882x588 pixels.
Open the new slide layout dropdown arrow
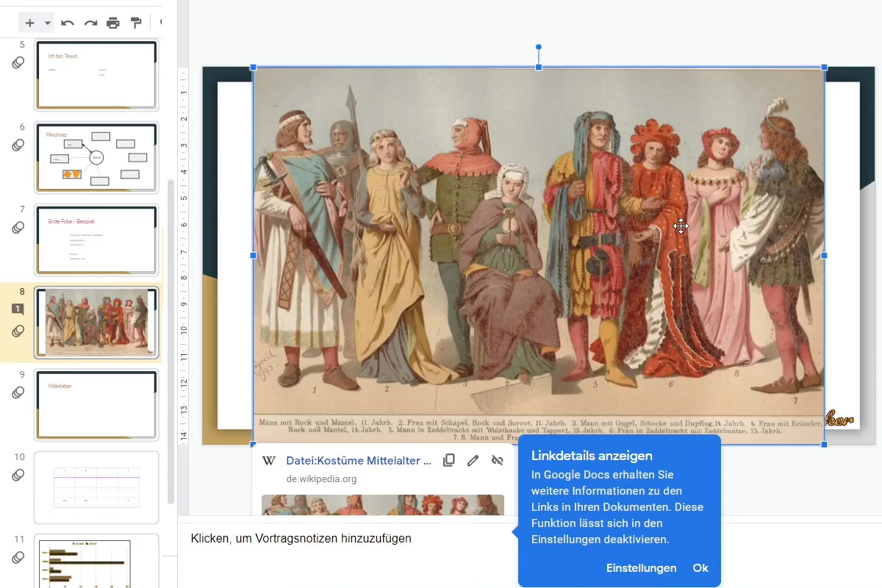47,23
